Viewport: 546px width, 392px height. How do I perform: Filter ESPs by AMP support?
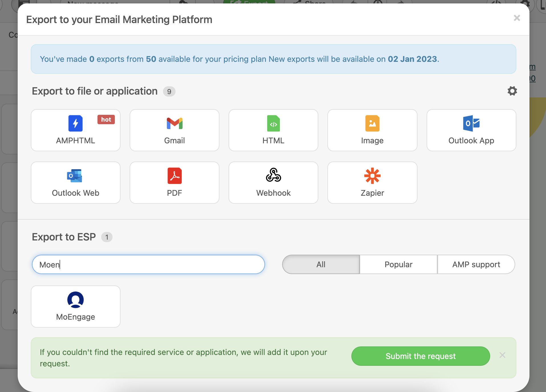pyautogui.click(x=476, y=264)
